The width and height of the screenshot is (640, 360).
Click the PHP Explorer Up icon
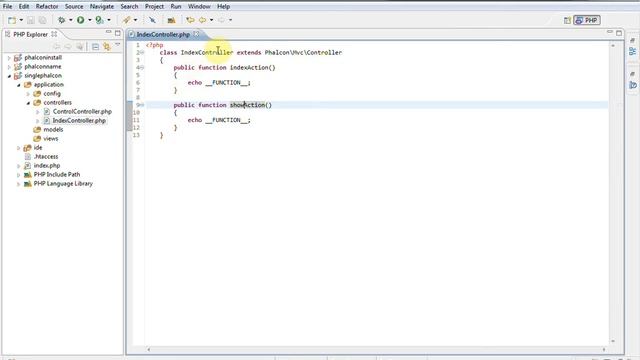pos(80,47)
